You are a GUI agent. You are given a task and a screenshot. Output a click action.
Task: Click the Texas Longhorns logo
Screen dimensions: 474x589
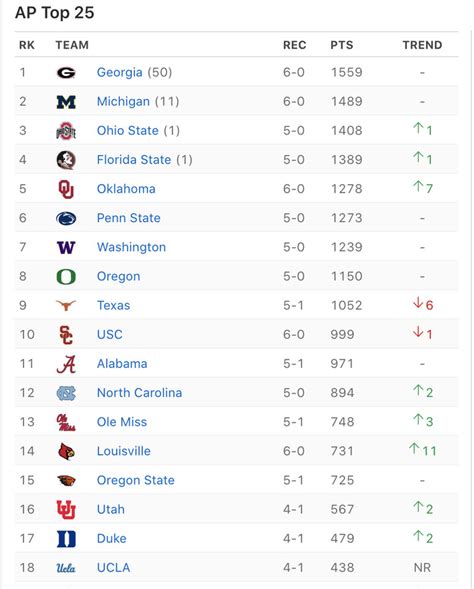(66, 305)
